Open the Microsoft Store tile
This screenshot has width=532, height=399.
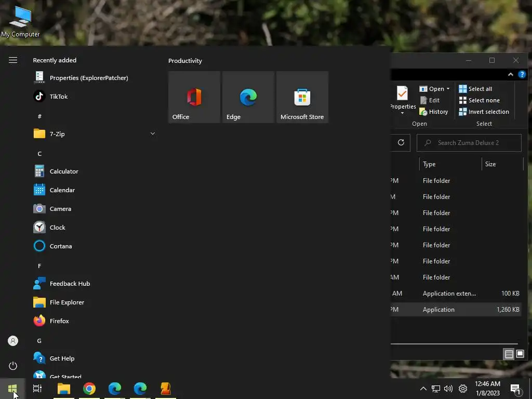(302, 97)
